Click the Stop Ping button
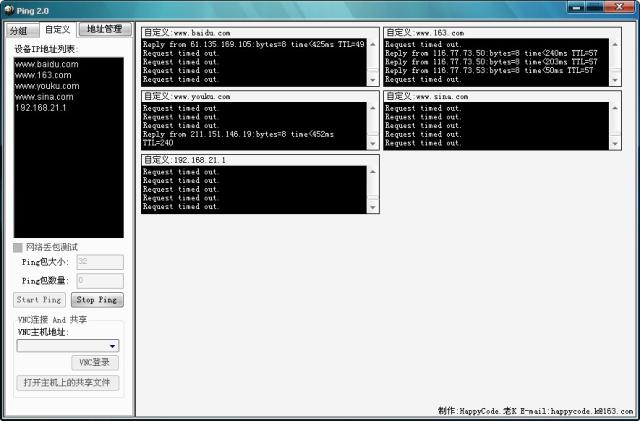 click(97, 300)
